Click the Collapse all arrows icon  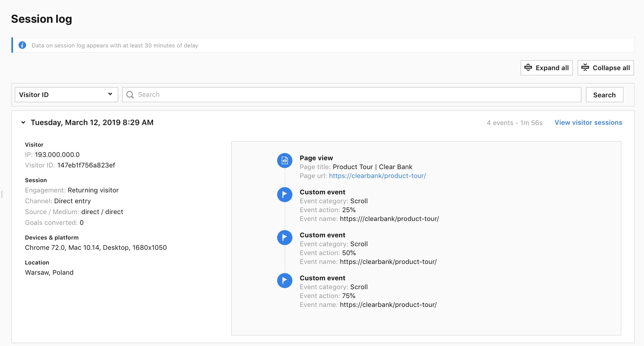[x=585, y=68]
